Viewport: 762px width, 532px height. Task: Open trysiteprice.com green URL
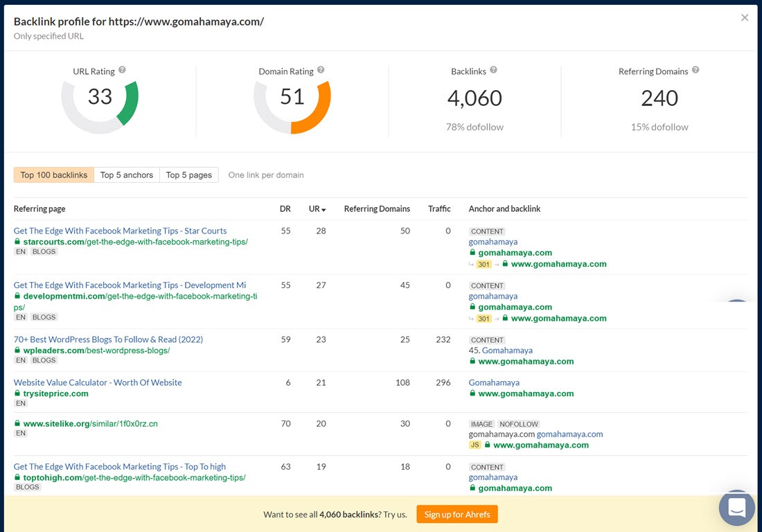coord(56,393)
